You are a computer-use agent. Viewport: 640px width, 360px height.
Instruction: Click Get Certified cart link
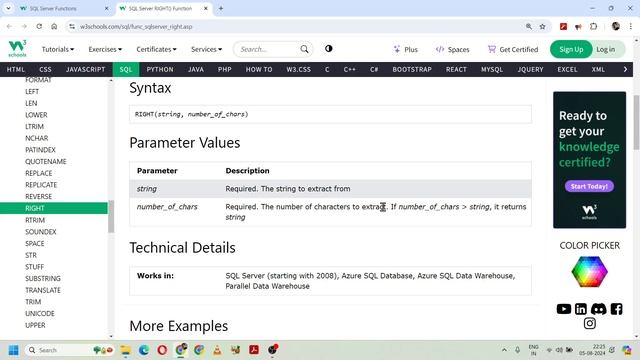[x=513, y=49]
